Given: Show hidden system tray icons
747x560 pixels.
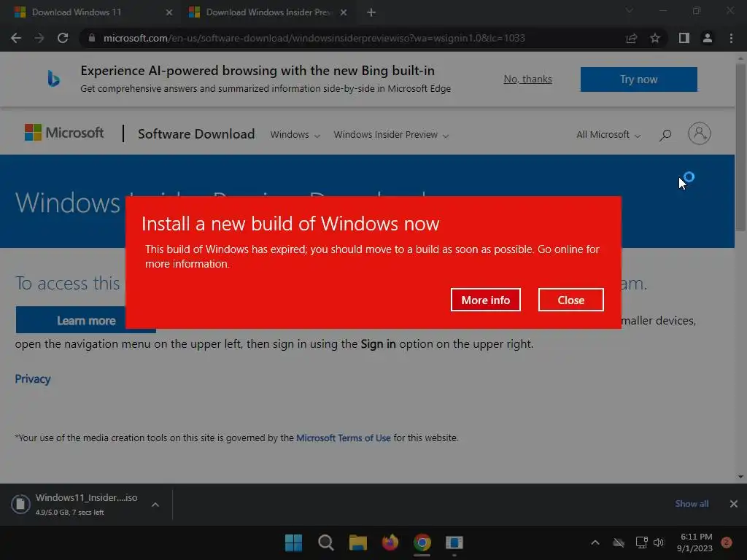Looking at the screenshot, I should click(595, 542).
